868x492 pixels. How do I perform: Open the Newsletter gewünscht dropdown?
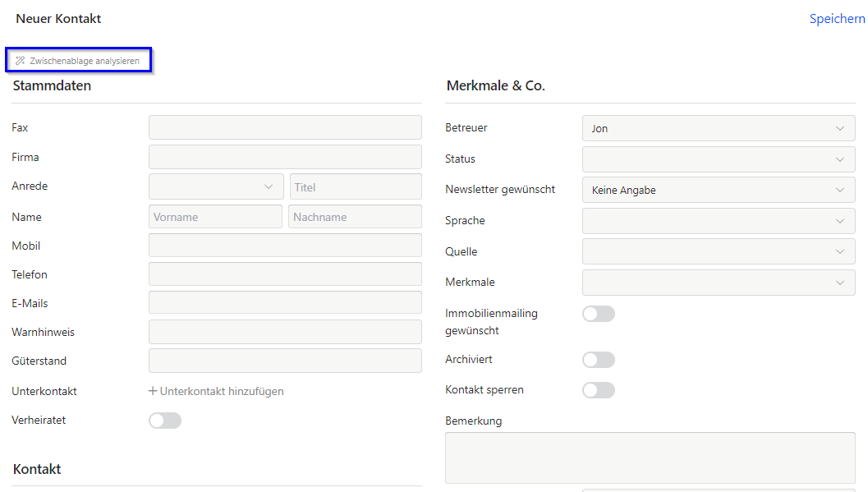[718, 190]
